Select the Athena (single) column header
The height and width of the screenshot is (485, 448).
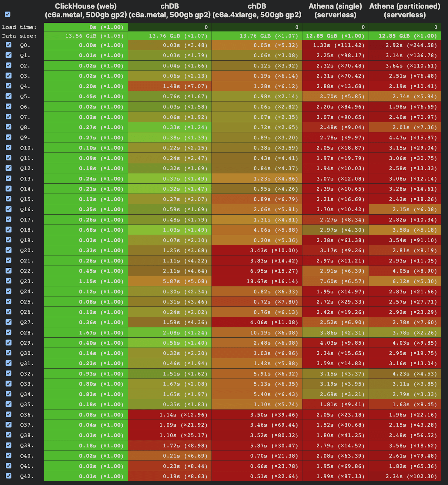click(x=335, y=11)
